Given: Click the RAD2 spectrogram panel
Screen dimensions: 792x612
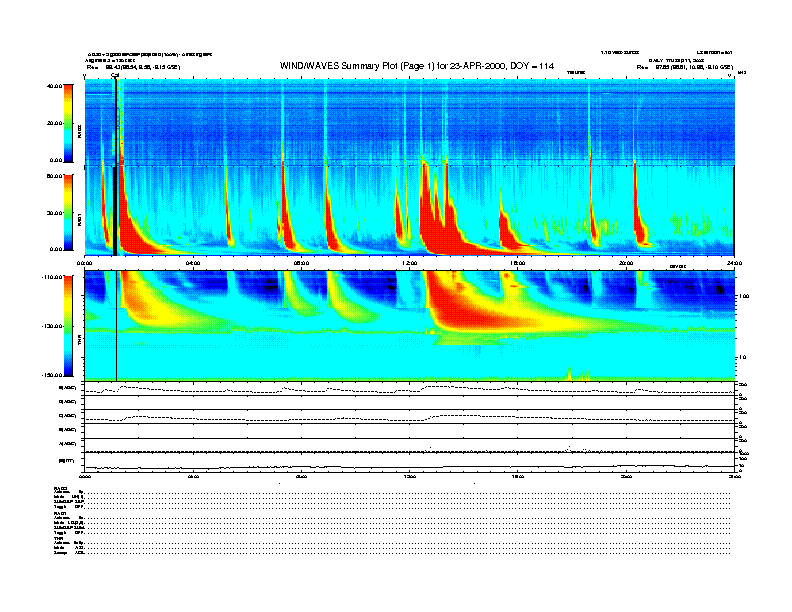Looking at the screenshot, I should click(x=409, y=122).
